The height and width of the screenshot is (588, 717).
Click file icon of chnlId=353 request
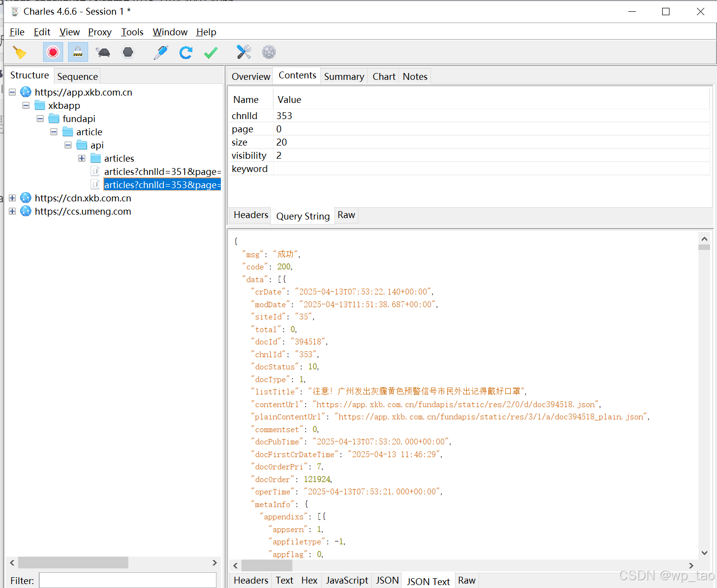tap(96, 185)
